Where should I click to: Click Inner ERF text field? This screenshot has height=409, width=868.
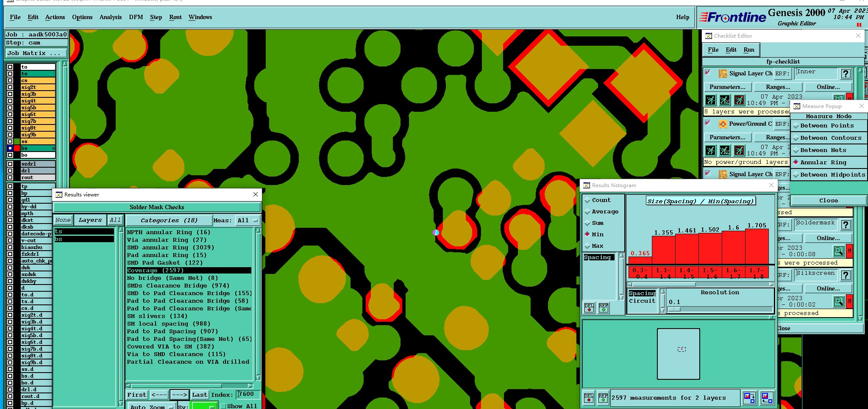click(816, 73)
